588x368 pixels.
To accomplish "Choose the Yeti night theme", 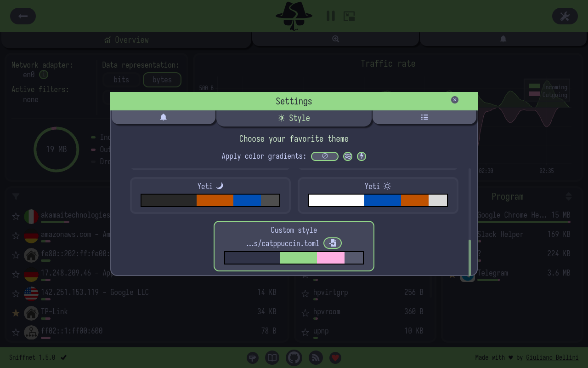I will [x=210, y=195].
